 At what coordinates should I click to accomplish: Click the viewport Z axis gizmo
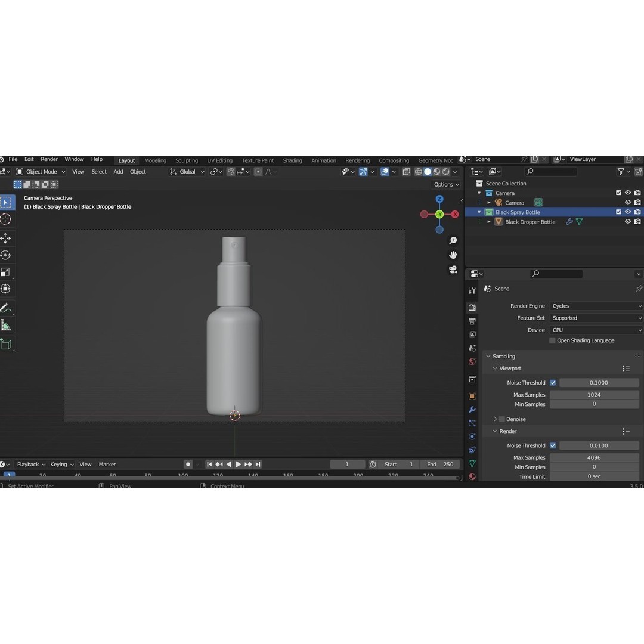click(439, 199)
